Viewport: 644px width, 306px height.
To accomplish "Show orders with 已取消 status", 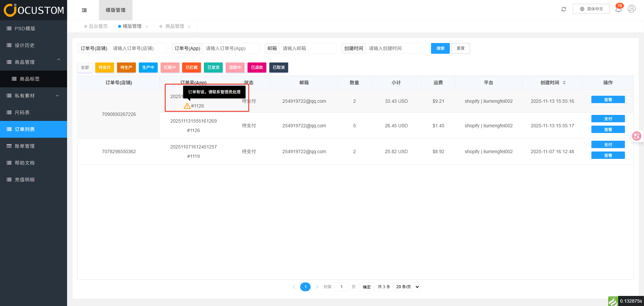I will [x=278, y=68].
